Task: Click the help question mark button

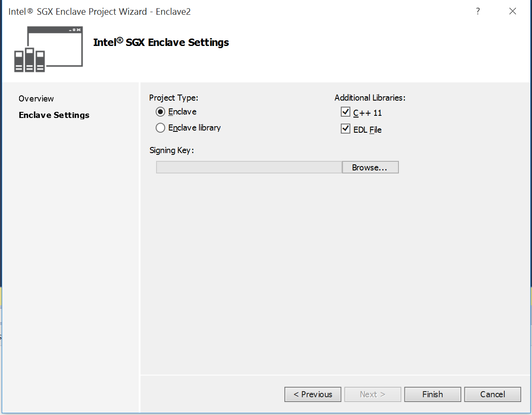Action: (x=478, y=11)
